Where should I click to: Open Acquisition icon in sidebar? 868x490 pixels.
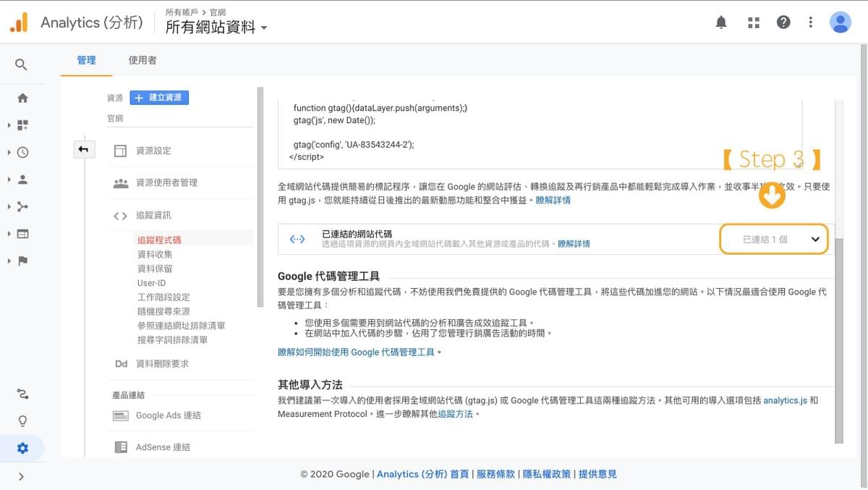pyautogui.click(x=22, y=207)
